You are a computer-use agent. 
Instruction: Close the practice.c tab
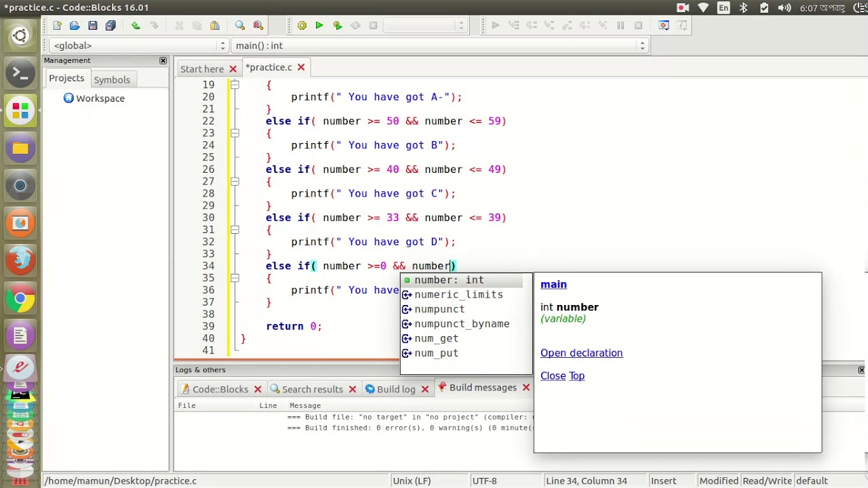pyautogui.click(x=301, y=67)
